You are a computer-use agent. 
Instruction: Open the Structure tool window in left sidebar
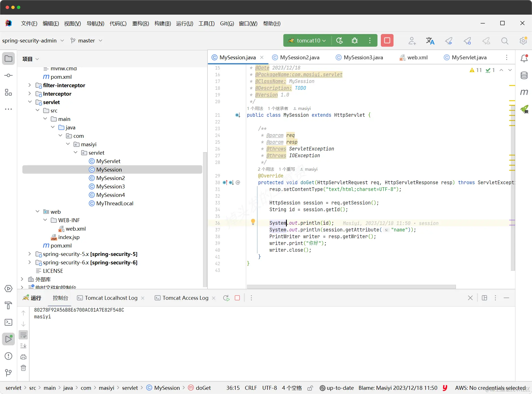click(8, 92)
